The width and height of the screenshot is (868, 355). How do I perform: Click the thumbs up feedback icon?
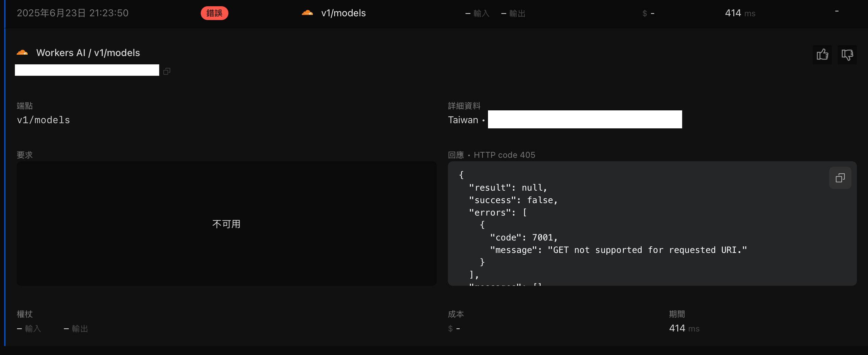[x=822, y=55]
